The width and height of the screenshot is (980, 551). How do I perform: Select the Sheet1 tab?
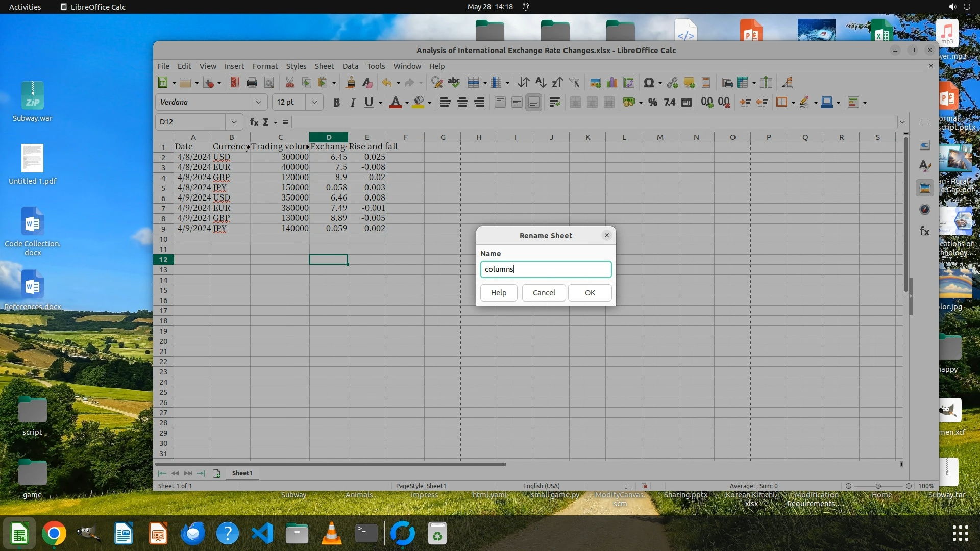tap(242, 473)
